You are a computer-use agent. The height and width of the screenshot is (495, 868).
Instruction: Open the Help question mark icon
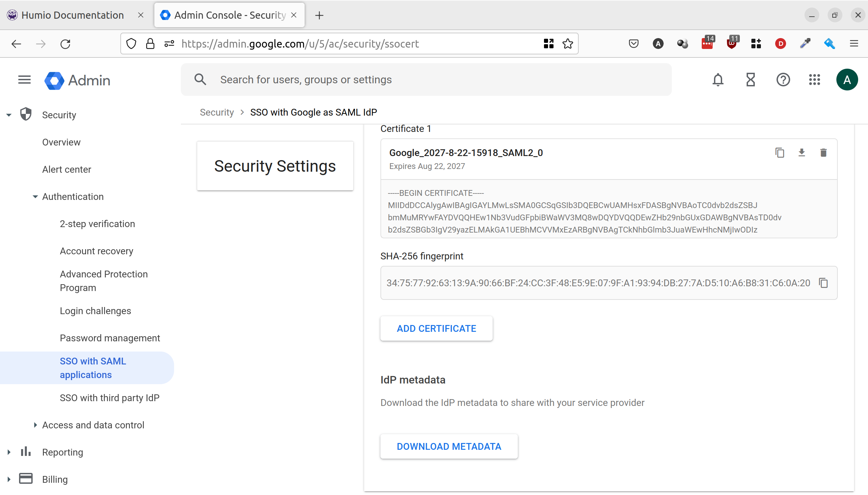pyautogui.click(x=783, y=80)
